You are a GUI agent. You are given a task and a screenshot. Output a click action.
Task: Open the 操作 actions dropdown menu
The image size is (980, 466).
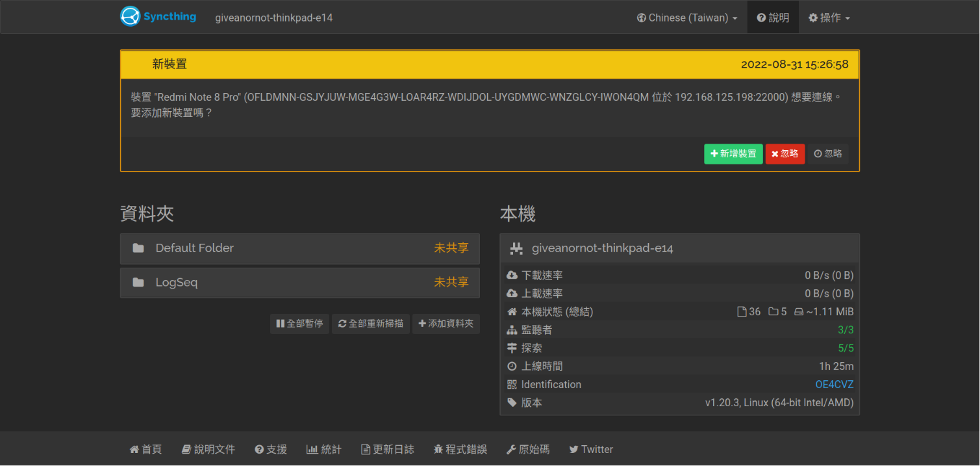tap(829, 18)
